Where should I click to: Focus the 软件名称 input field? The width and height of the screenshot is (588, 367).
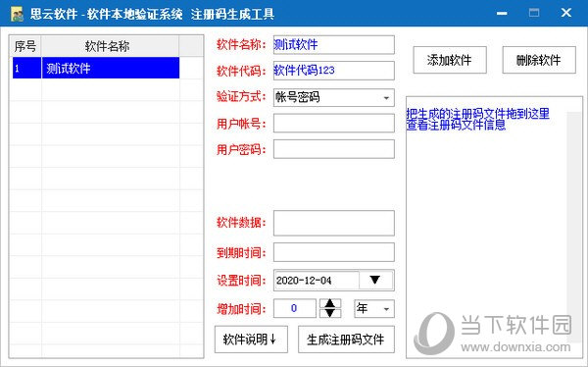pyautogui.click(x=334, y=45)
